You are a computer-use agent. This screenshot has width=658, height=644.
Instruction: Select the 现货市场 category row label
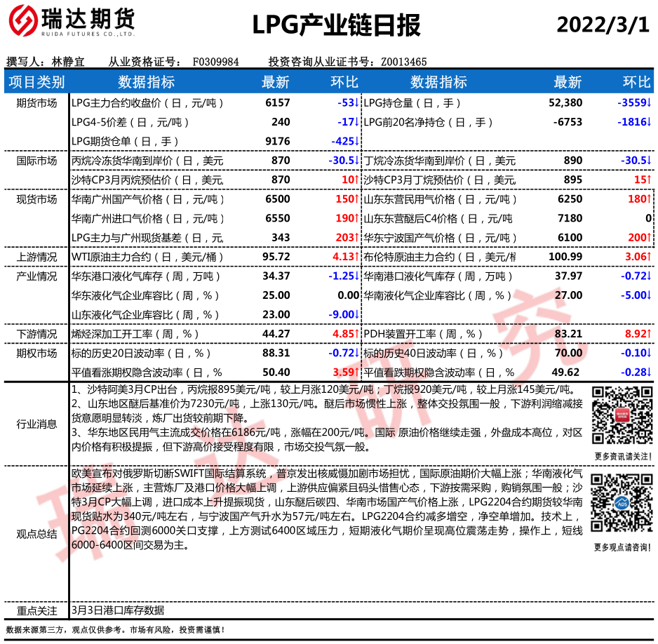point(36,199)
